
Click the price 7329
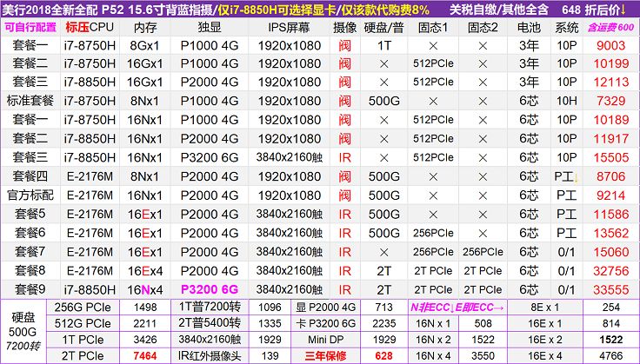[x=611, y=101]
